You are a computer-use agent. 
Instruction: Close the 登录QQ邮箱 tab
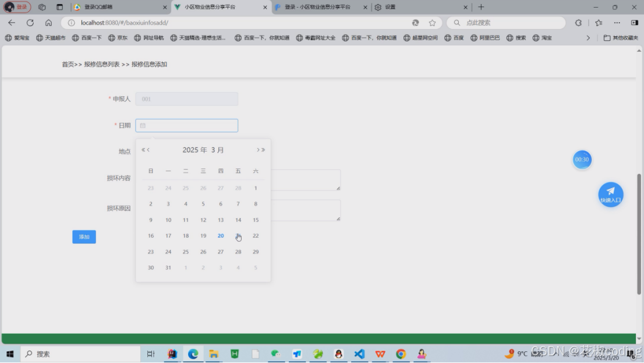click(165, 7)
